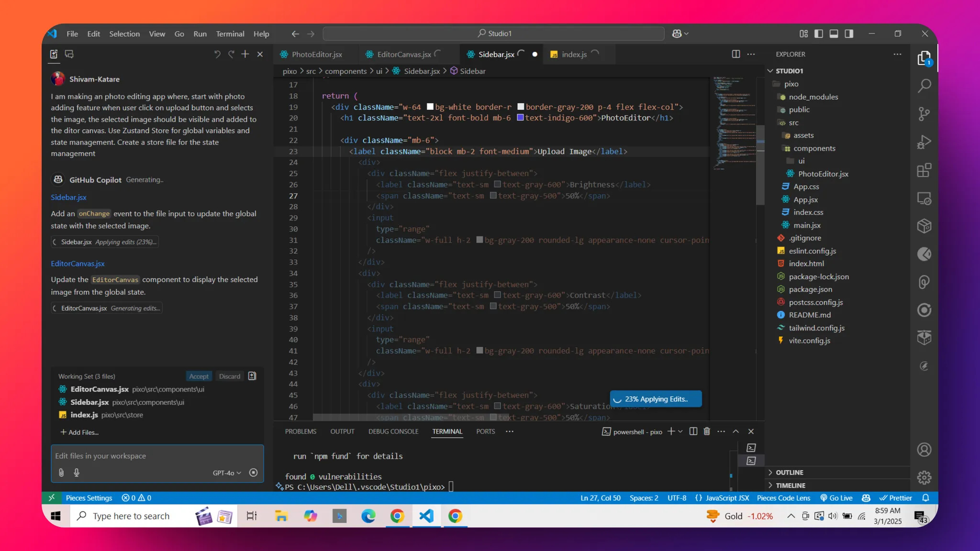980x551 pixels.
Task: Open the Run and Debug view icon
Action: click(924, 142)
